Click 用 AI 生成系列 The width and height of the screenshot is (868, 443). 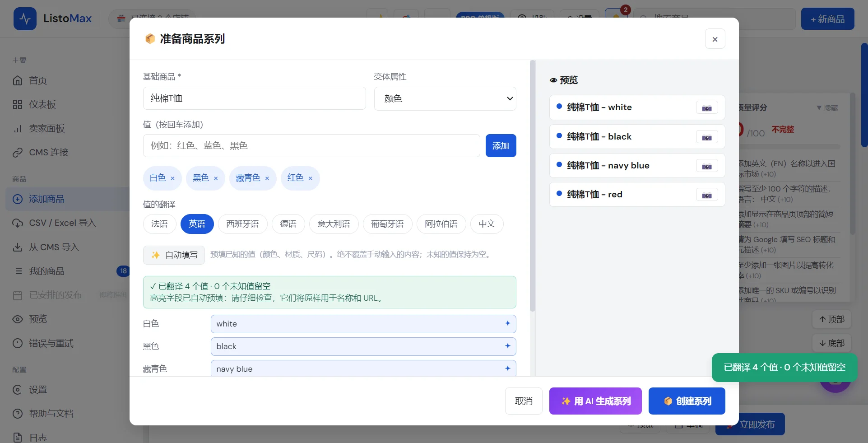[595, 401]
